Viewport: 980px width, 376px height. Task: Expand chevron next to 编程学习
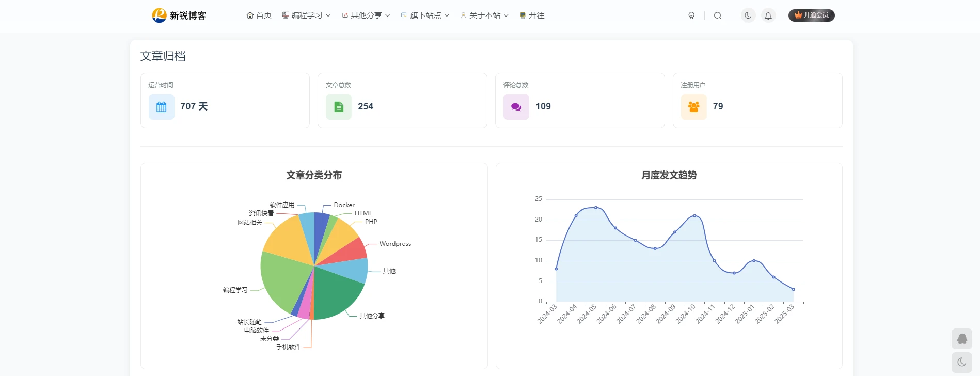tap(328, 15)
